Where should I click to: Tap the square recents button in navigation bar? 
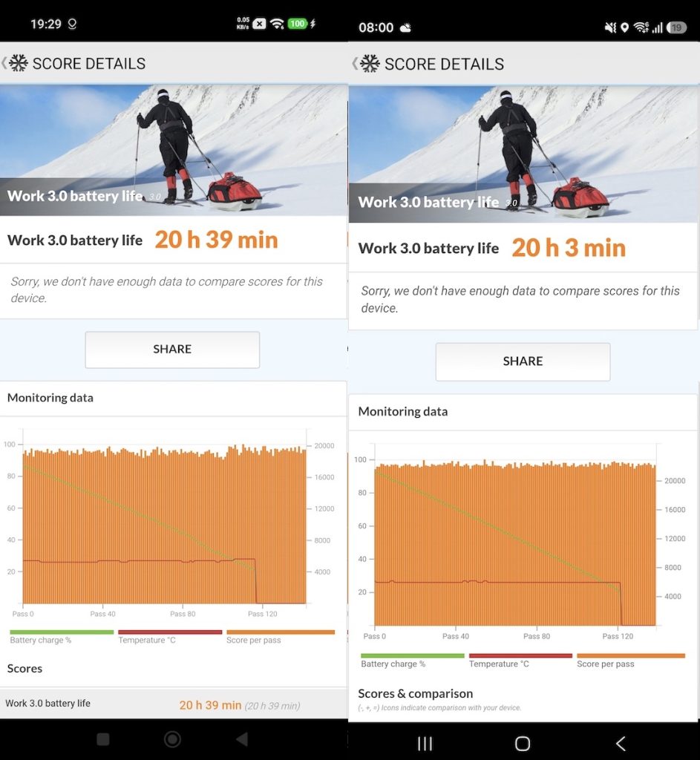[x=103, y=739]
